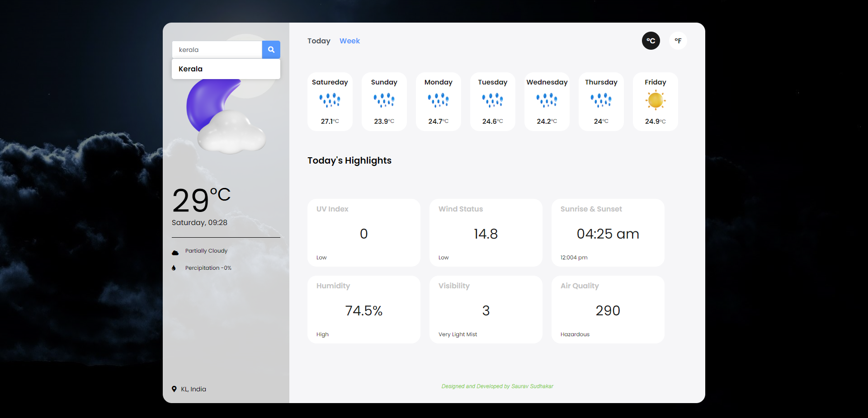Click the kerala search input field

point(217,50)
